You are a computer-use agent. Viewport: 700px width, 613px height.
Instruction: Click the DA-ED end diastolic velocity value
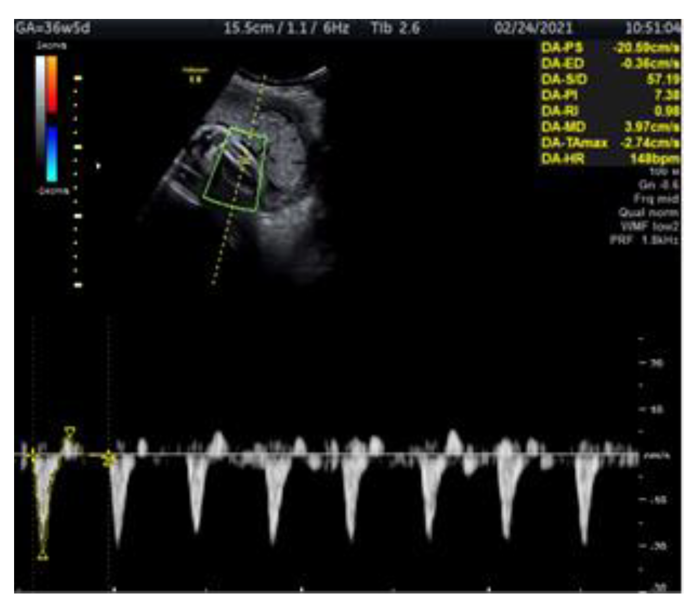[x=650, y=63]
